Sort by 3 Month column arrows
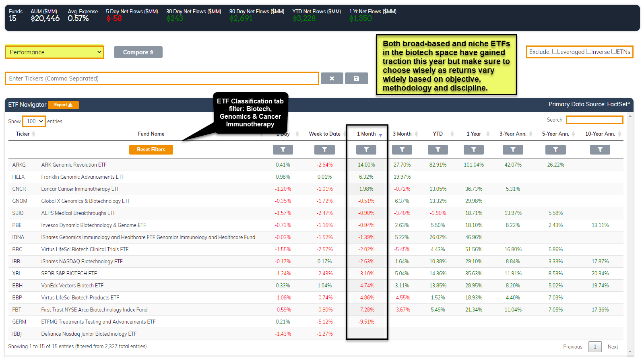The width and height of the screenshot is (644, 357). pos(416,134)
